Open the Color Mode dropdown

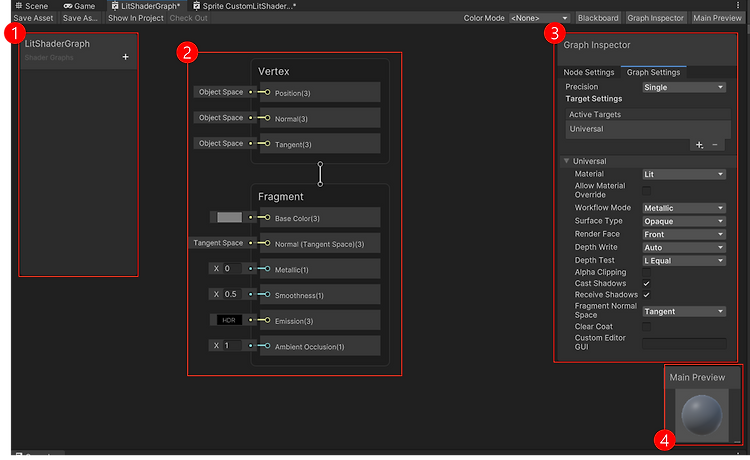pos(539,18)
